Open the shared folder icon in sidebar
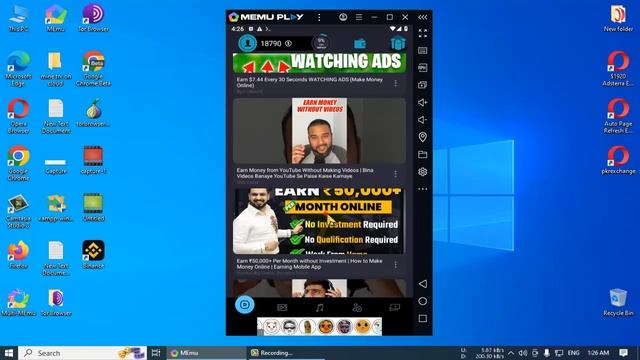640x360 pixels. click(x=423, y=154)
